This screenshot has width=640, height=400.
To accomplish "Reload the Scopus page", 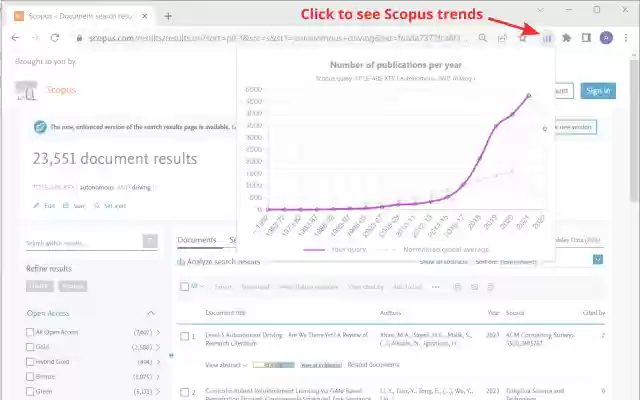I will (x=55, y=38).
